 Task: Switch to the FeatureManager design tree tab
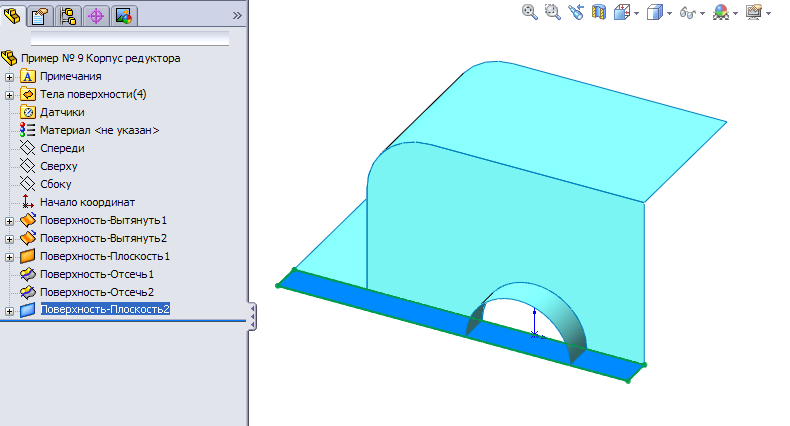[x=12, y=16]
